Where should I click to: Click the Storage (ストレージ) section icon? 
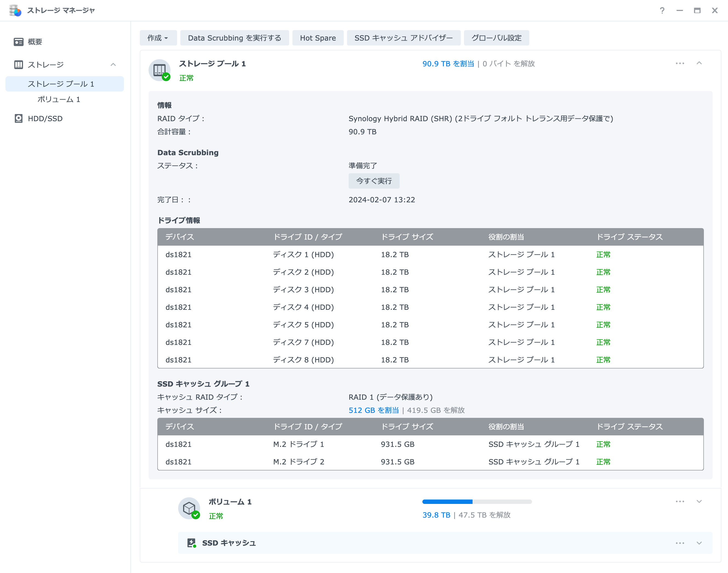pyautogui.click(x=18, y=64)
